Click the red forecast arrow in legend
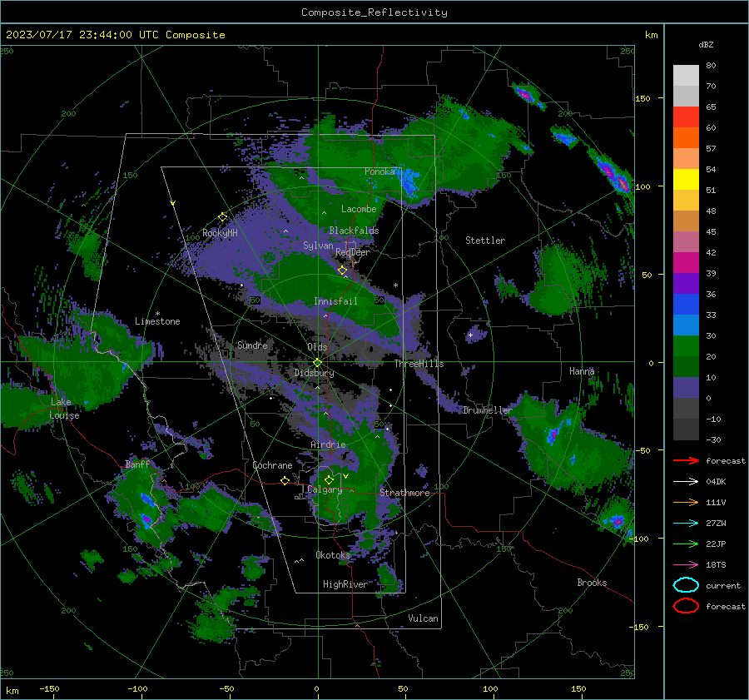This screenshot has height=700, width=749. coord(686,460)
